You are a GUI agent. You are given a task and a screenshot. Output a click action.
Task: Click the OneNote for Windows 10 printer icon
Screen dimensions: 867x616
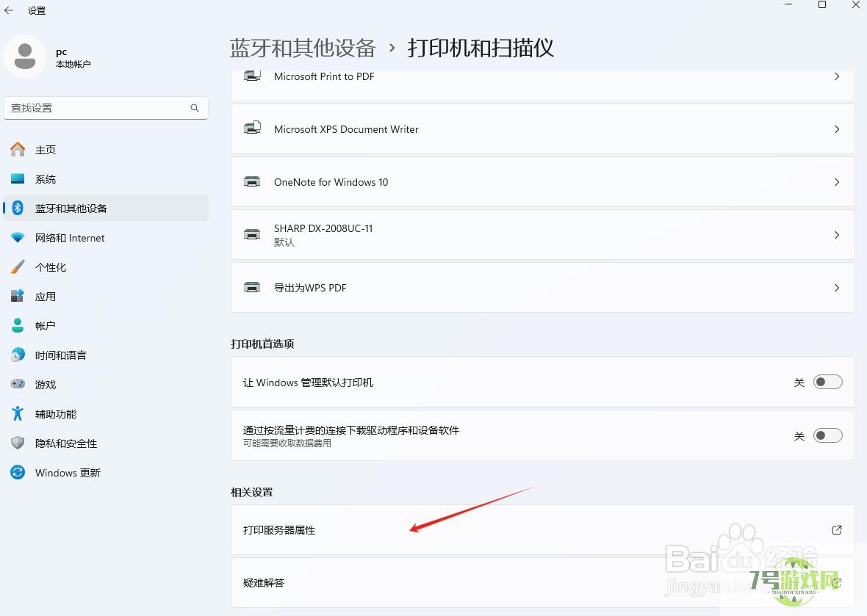[252, 182]
